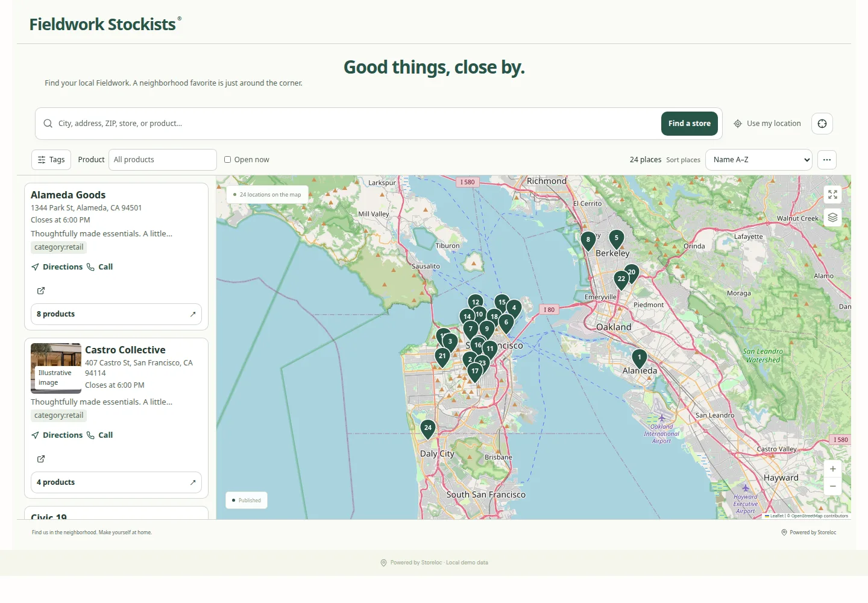Click the category:retail tag on Castro Collective

[x=58, y=415]
